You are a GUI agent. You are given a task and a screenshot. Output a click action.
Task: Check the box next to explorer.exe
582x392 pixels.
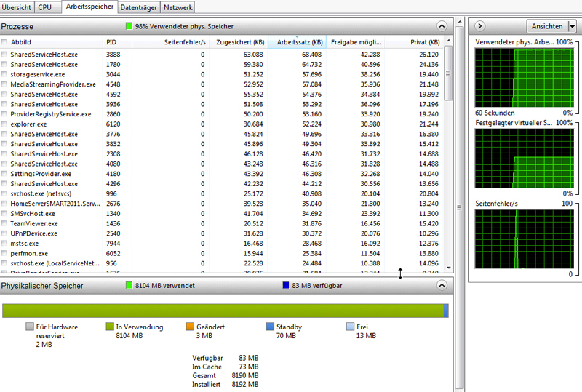[x=4, y=124]
